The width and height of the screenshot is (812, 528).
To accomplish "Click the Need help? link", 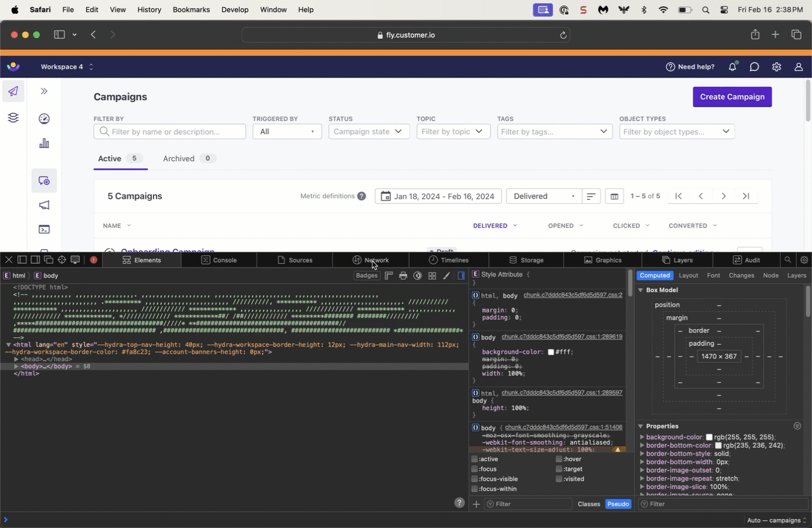I will (x=690, y=67).
